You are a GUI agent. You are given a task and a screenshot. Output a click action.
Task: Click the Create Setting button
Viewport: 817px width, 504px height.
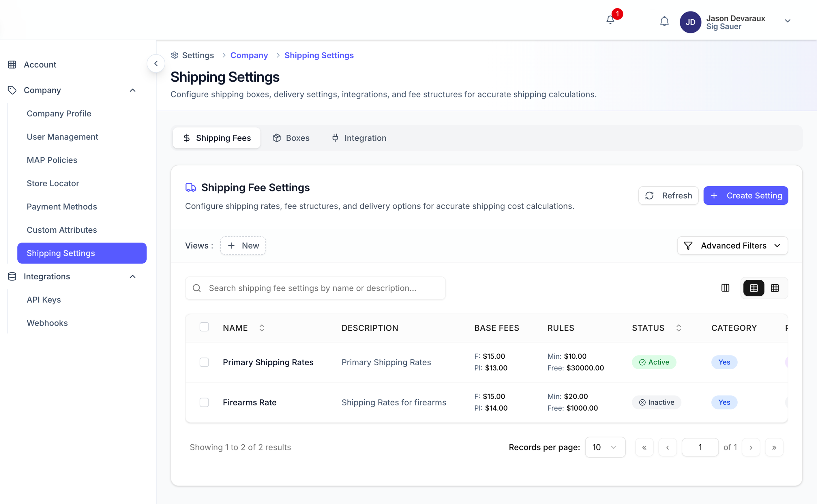745,196
